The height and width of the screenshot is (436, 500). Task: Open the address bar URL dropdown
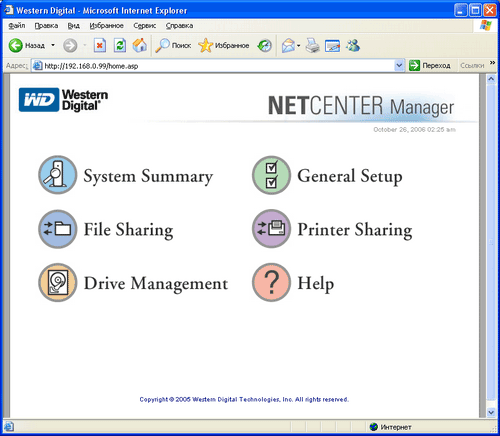pos(399,66)
